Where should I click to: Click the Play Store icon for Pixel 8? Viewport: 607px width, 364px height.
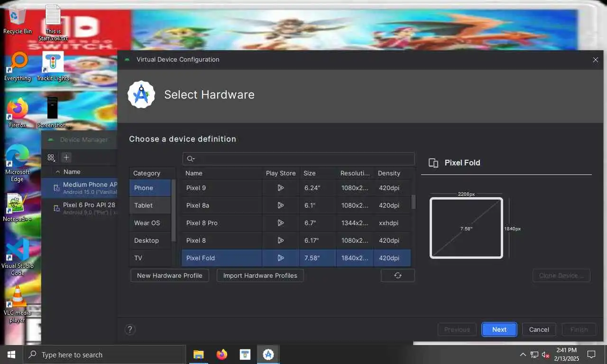281,240
